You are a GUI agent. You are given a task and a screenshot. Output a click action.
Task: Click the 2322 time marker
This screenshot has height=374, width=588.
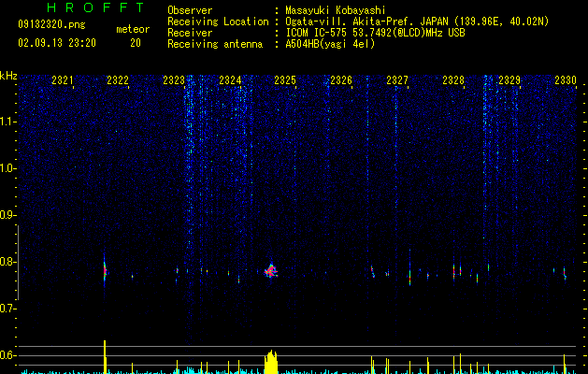(x=118, y=80)
